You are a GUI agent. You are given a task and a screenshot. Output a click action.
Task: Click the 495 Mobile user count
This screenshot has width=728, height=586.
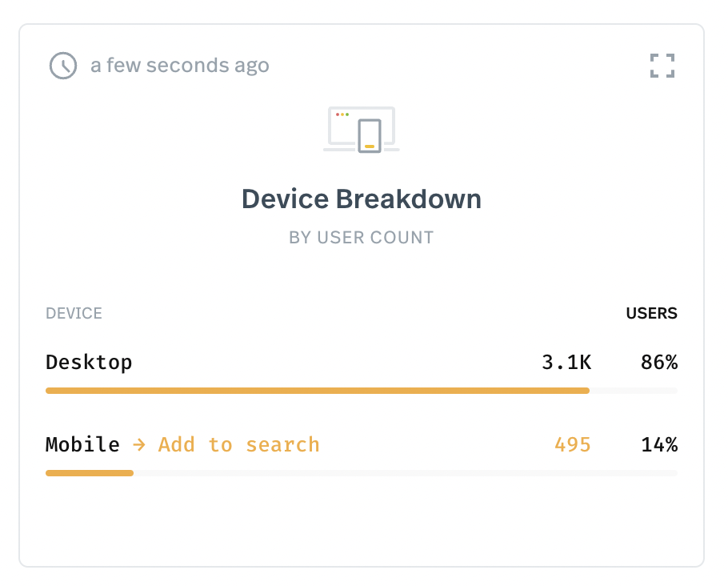click(x=573, y=445)
